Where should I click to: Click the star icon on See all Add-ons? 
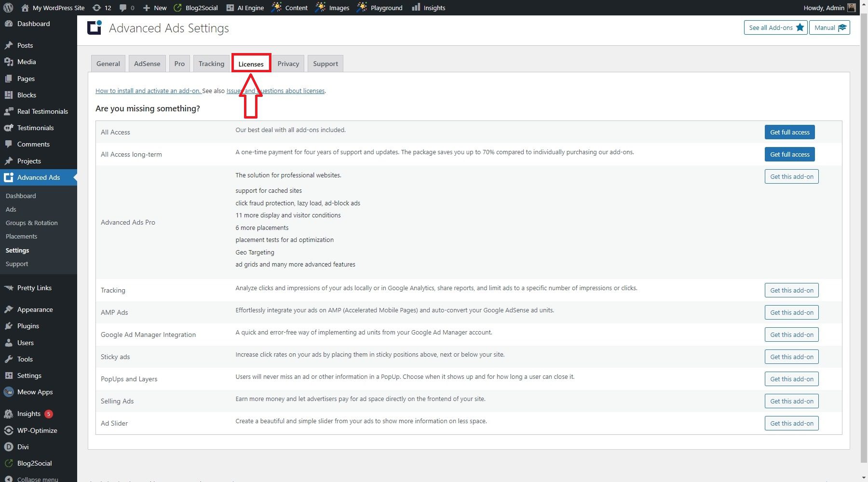tap(800, 27)
